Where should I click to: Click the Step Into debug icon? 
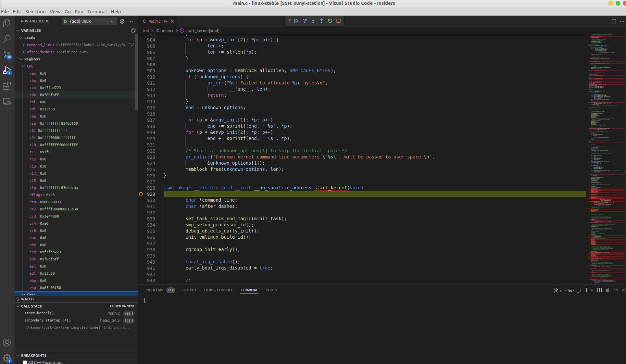[313, 21]
